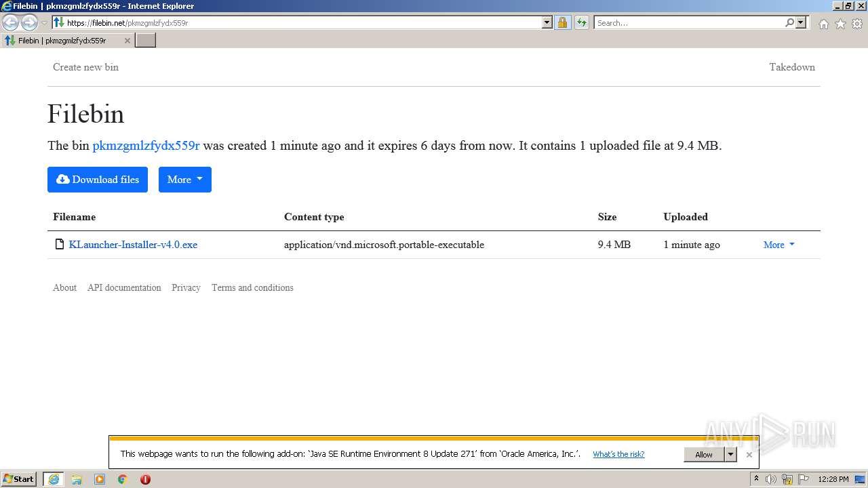Expand More menu in the KLauncher file row
The image size is (868, 488).
779,245
